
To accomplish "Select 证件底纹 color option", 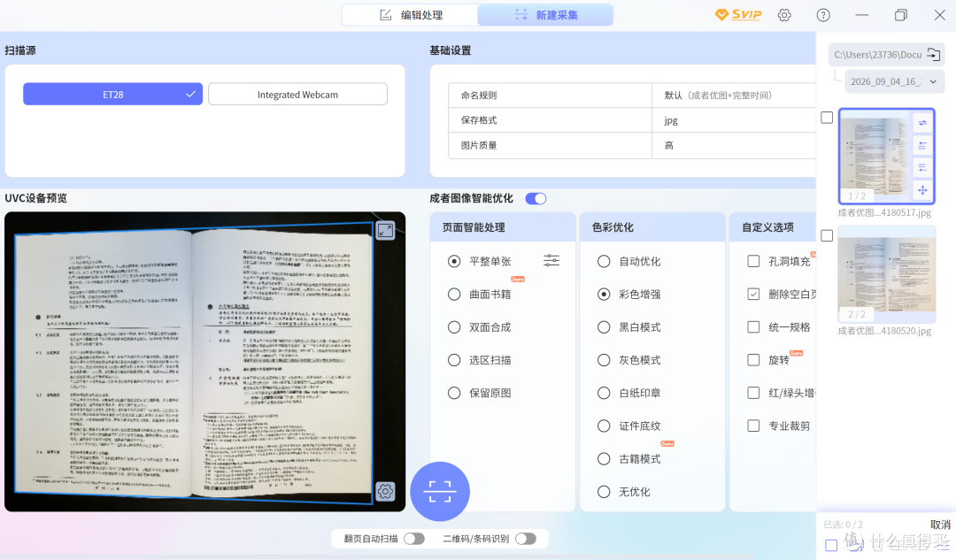I will 604,426.
